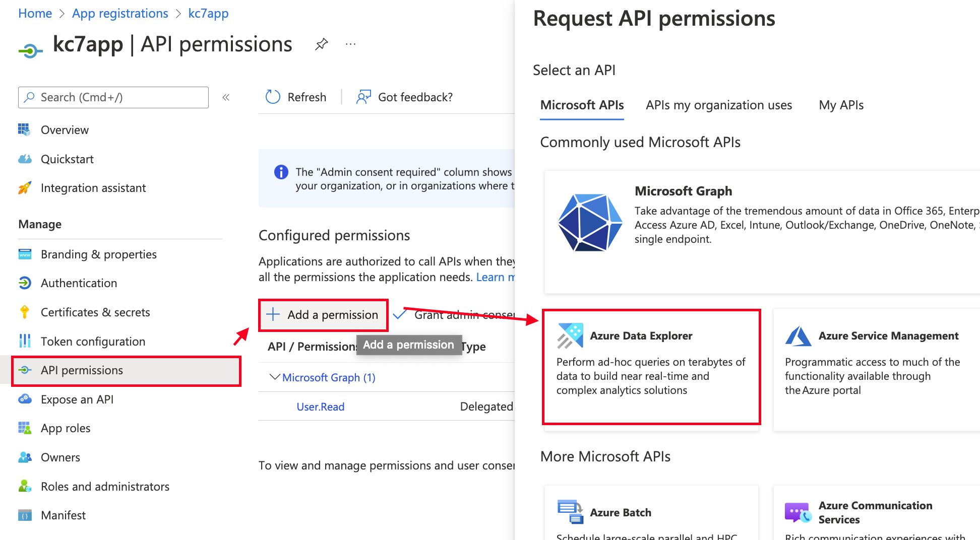Select the Azure Data Explorer card title
Image resolution: width=980 pixels, height=540 pixels.
click(x=641, y=335)
